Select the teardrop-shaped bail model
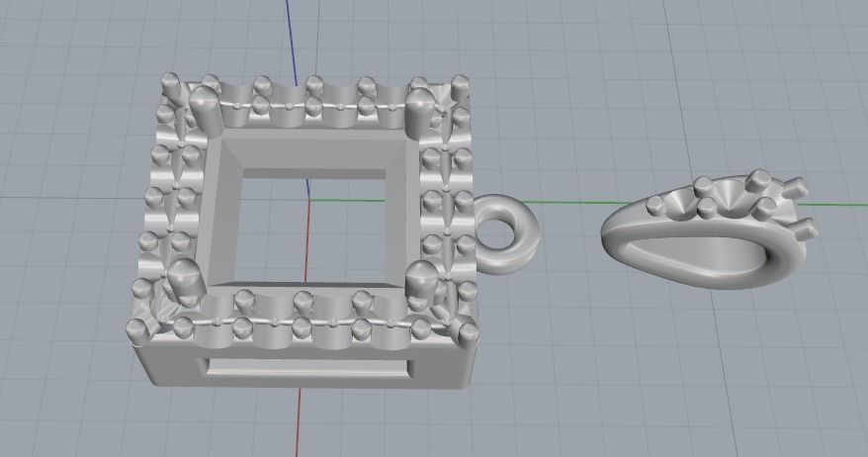868x457 pixels. [709, 229]
